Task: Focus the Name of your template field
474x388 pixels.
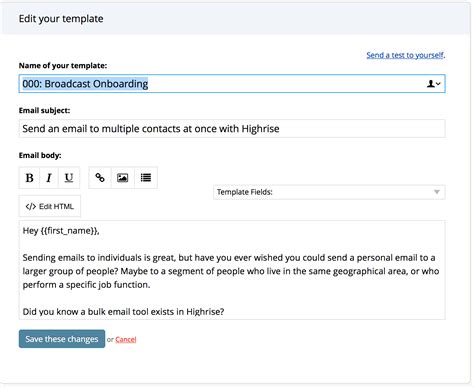Action: (x=232, y=84)
